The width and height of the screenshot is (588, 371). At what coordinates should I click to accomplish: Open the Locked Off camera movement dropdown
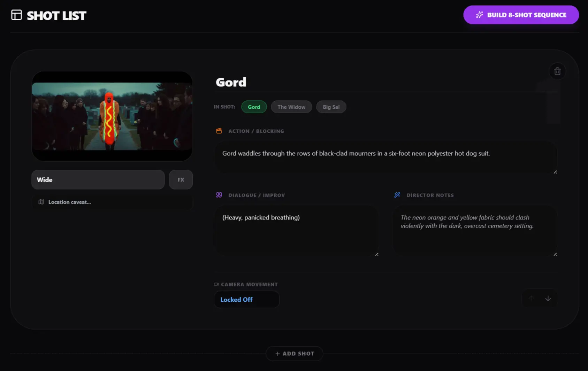(x=246, y=300)
